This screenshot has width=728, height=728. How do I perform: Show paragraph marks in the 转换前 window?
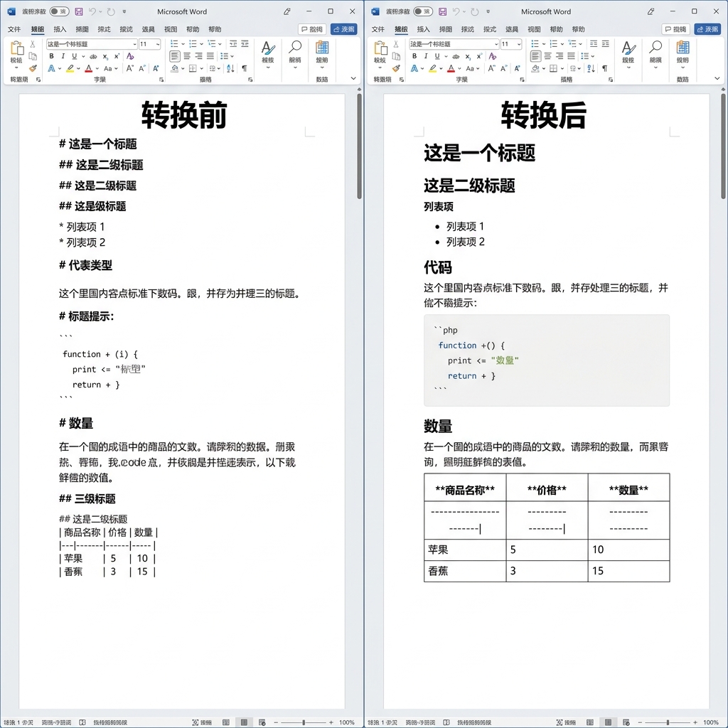point(245,69)
